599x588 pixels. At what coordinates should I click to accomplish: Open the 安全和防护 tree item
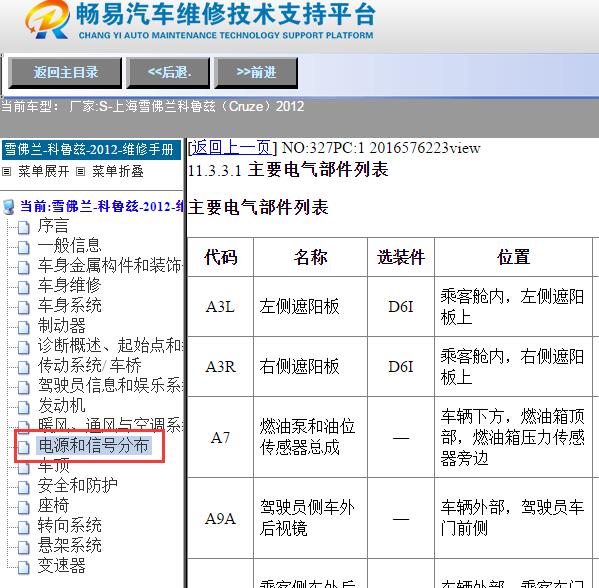pos(77,485)
